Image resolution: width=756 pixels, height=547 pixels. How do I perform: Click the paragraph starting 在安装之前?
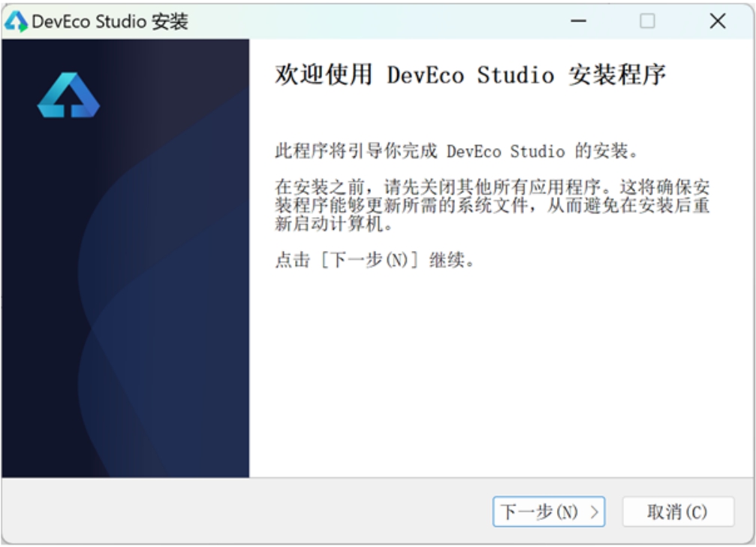pyautogui.click(x=492, y=205)
